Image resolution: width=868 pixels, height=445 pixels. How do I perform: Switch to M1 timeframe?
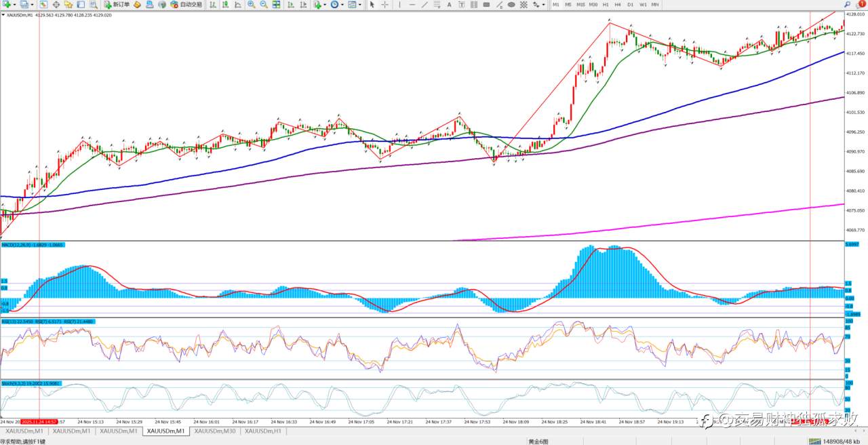click(556, 4)
